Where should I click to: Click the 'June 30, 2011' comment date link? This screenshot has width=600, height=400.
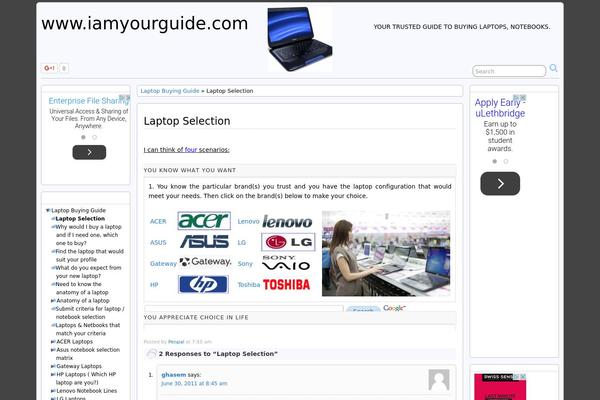(194, 383)
